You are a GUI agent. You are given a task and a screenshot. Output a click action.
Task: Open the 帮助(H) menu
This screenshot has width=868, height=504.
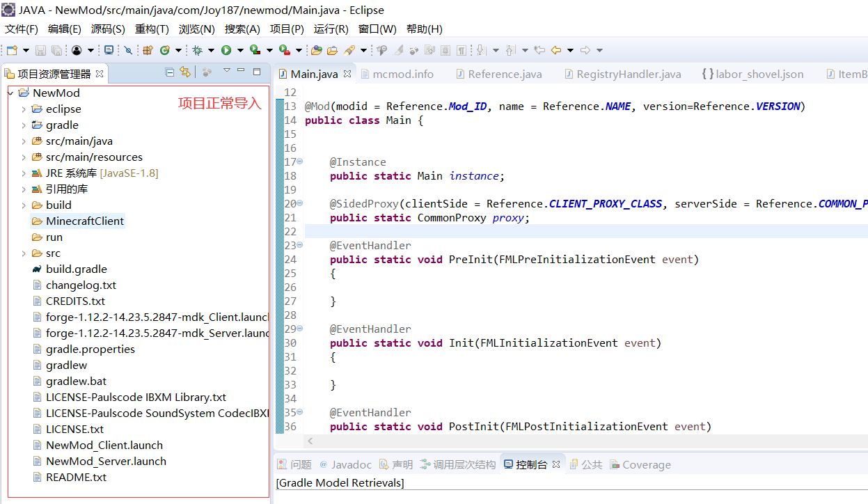tap(425, 29)
